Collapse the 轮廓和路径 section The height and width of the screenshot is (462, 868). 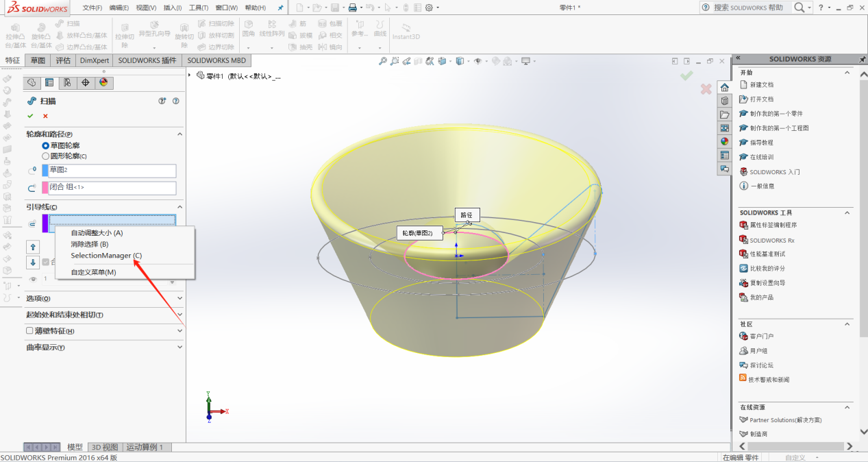coord(179,134)
